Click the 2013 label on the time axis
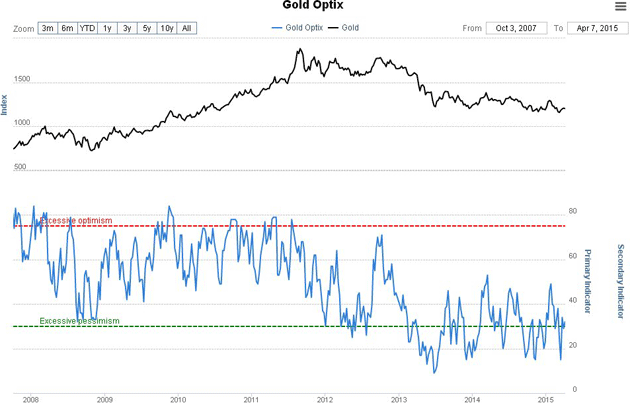630x403 pixels. point(399,399)
